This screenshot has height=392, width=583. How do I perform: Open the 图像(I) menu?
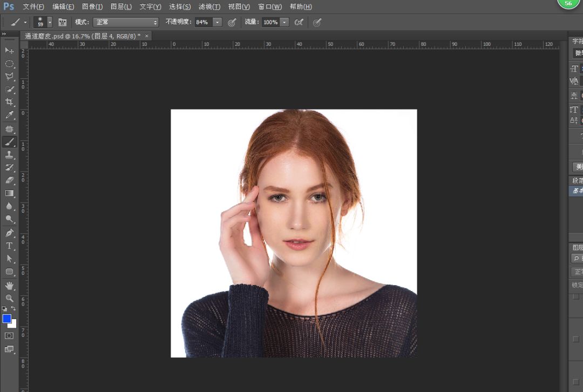point(92,6)
